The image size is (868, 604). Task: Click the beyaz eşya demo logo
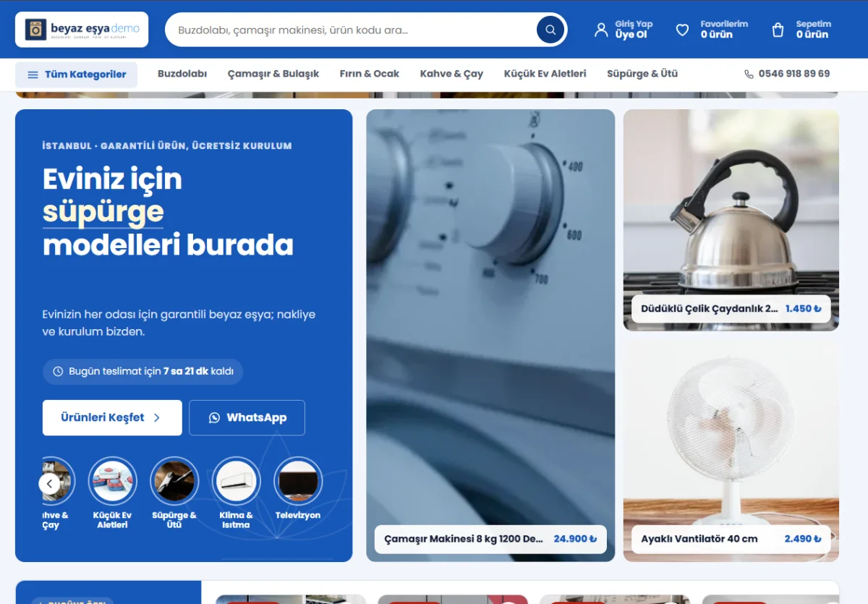pos(82,30)
